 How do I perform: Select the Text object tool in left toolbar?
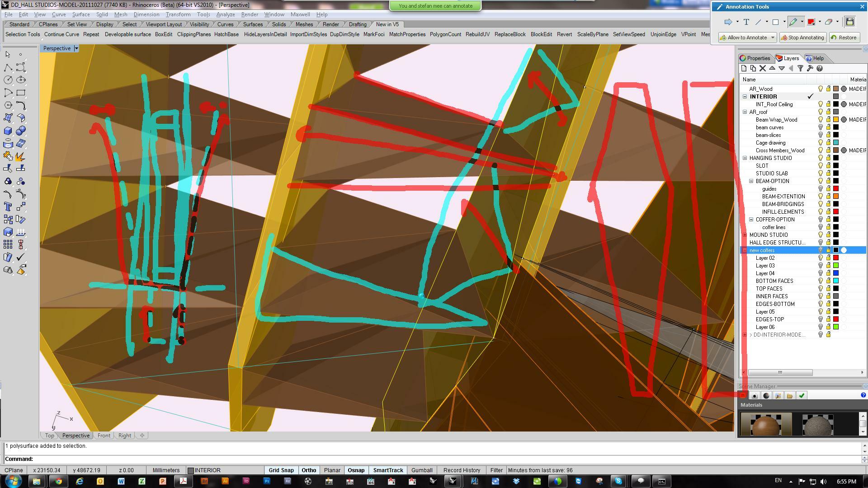tap(8, 206)
